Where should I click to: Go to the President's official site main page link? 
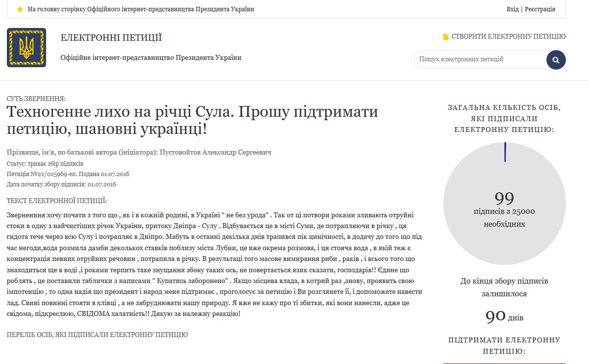[141, 9]
